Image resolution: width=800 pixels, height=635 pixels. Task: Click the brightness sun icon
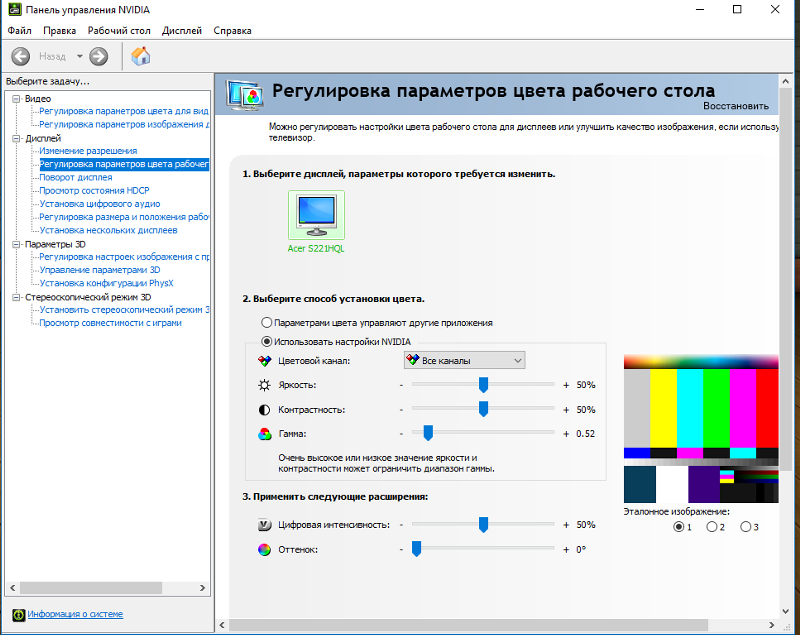tap(264, 385)
